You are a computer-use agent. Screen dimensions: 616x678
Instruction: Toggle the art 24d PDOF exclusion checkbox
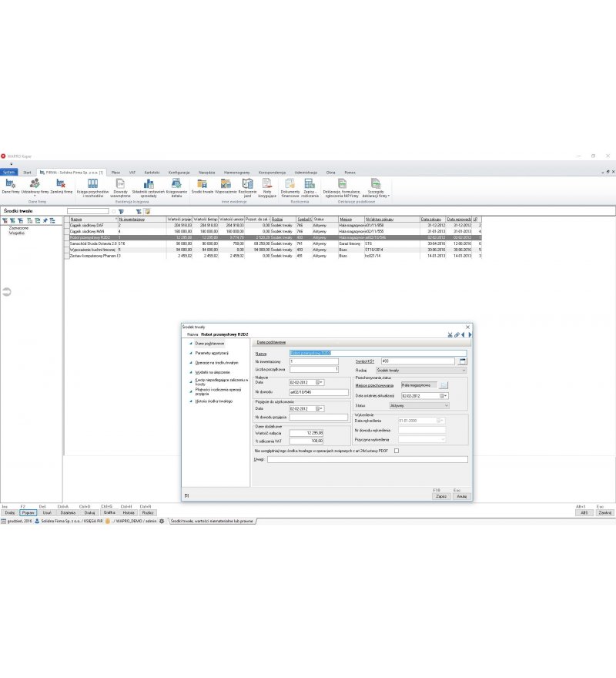click(397, 451)
